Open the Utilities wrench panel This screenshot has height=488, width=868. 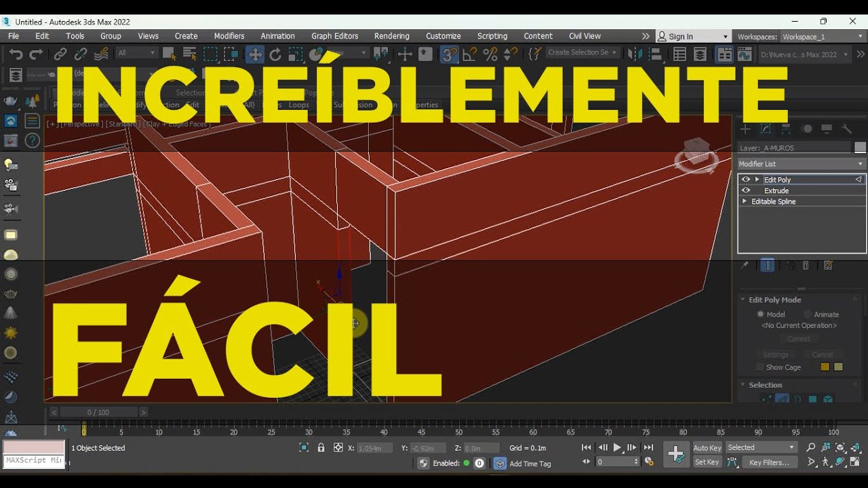846,129
